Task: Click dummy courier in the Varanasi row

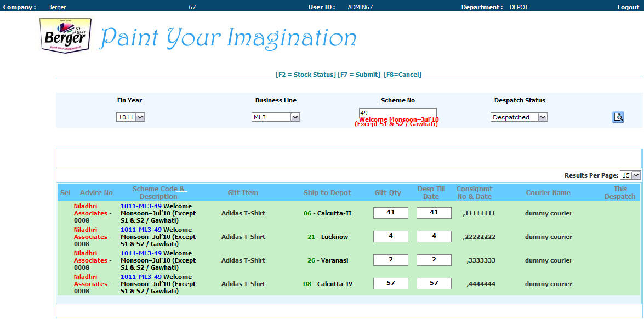Action: [x=548, y=260]
